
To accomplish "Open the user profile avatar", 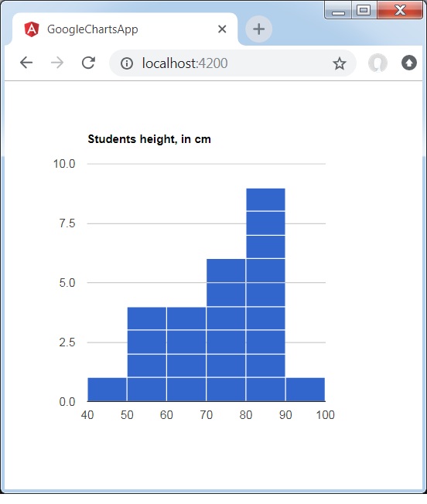I will pyautogui.click(x=377, y=63).
